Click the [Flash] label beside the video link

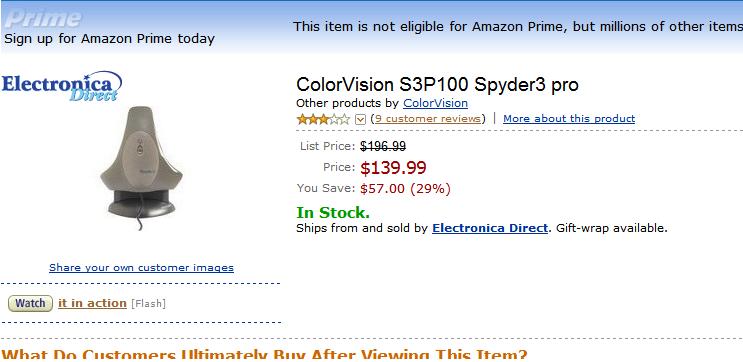tap(148, 304)
